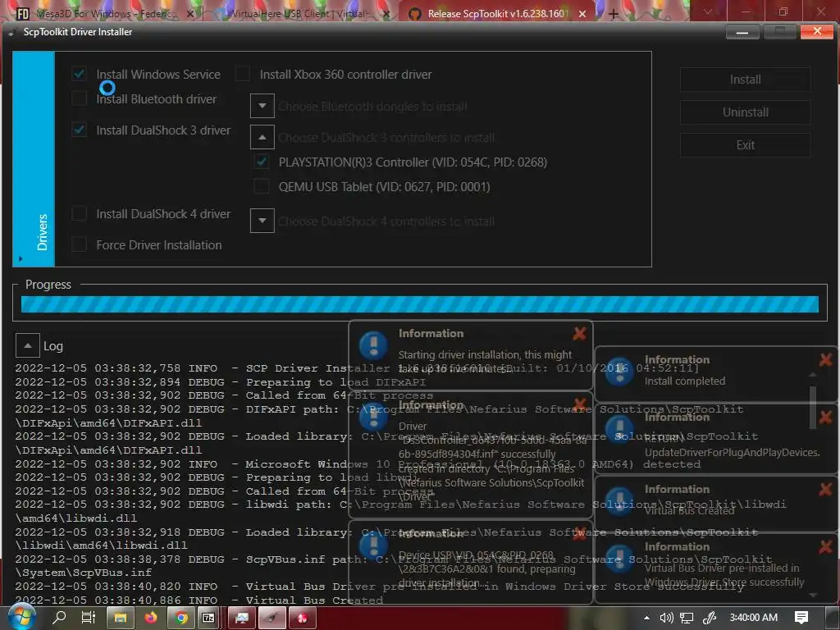Close the 'Virtual Bus Created' notification

point(825,489)
